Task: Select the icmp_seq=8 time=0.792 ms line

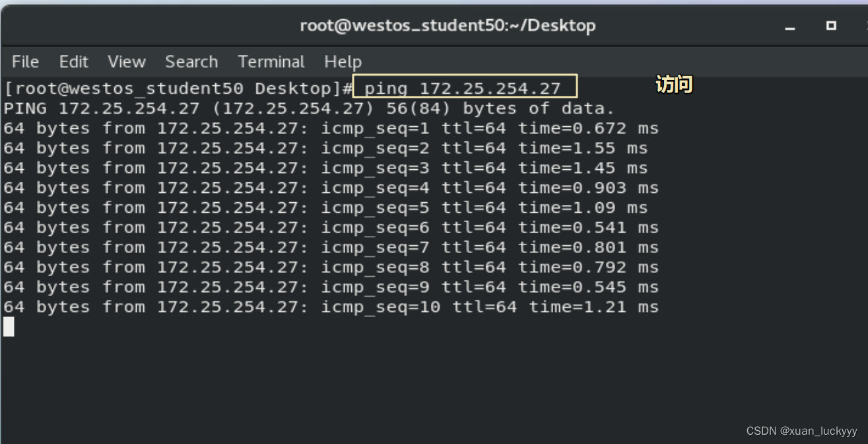Action: coord(331,267)
